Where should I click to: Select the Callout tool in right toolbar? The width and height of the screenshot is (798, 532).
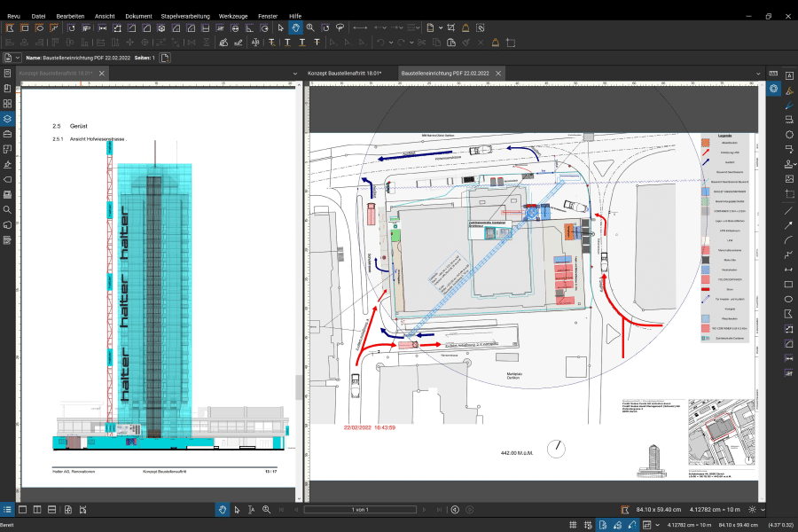tap(789, 149)
